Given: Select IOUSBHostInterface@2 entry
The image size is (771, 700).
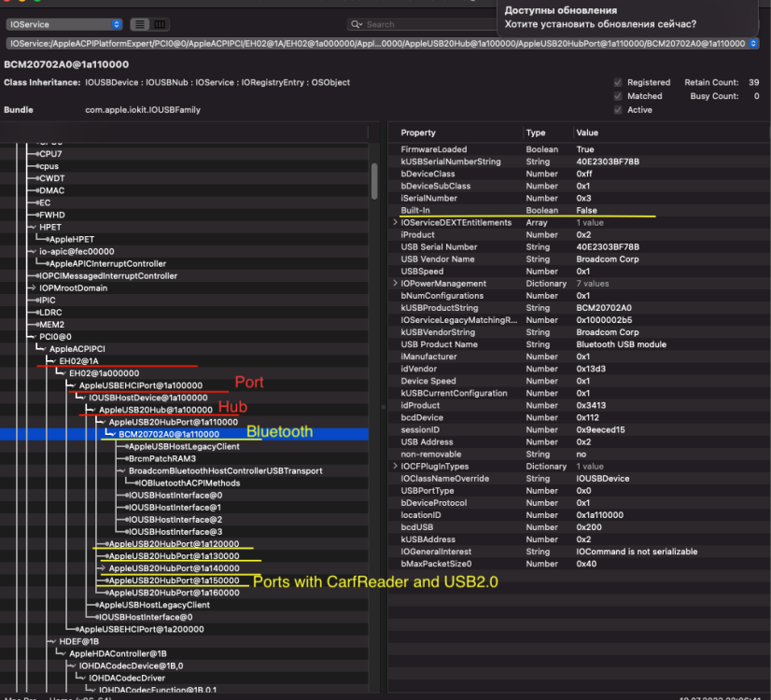Looking at the screenshot, I should pos(175,520).
